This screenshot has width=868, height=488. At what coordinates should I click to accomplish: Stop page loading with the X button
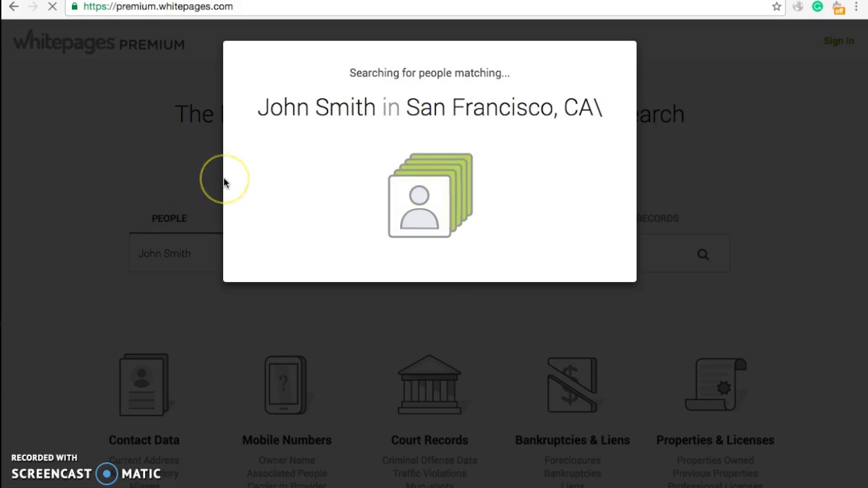point(52,7)
